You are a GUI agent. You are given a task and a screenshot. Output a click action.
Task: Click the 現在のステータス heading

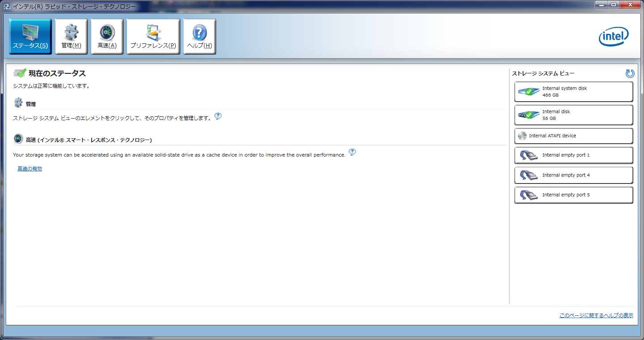[x=57, y=73]
